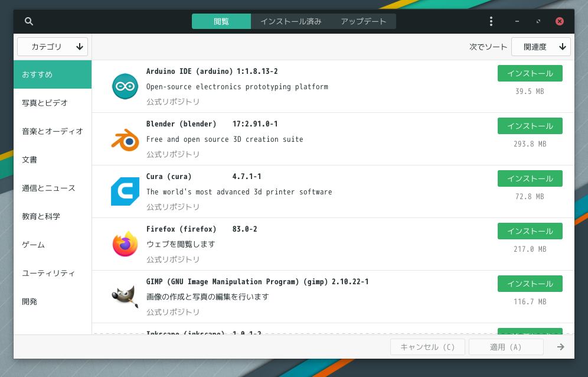
Task: Switch to the 閲覧 tab
Action: pyautogui.click(x=221, y=21)
